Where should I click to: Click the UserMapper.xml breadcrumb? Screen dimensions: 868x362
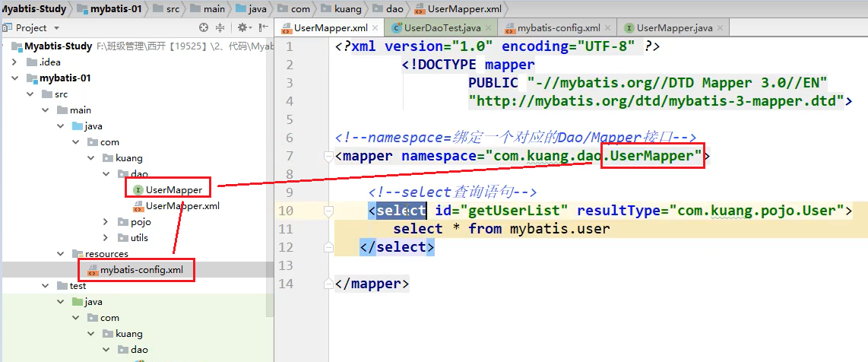click(458, 9)
